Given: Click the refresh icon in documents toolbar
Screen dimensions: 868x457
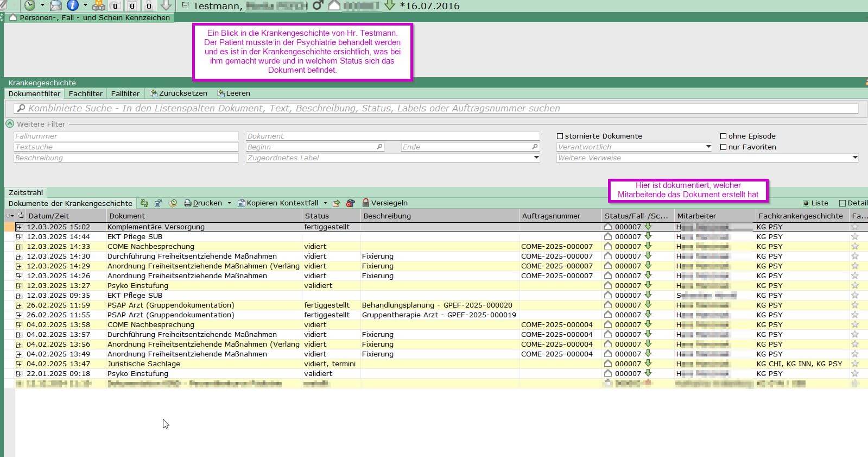Looking at the screenshot, I should (144, 203).
